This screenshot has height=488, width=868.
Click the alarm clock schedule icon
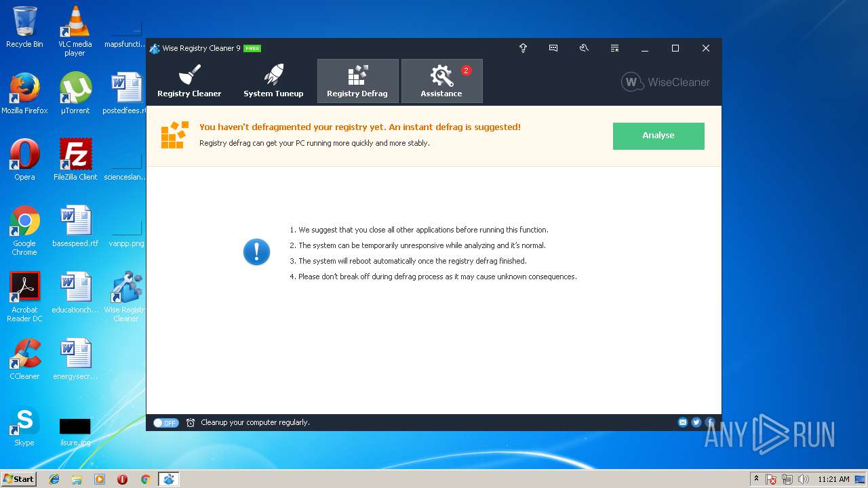pyautogui.click(x=191, y=423)
